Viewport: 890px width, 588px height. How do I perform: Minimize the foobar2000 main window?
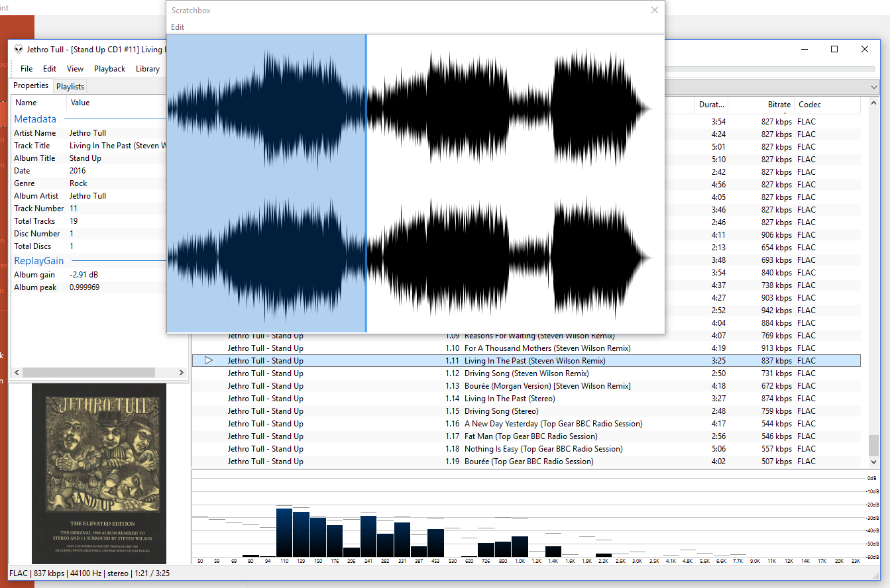804,49
